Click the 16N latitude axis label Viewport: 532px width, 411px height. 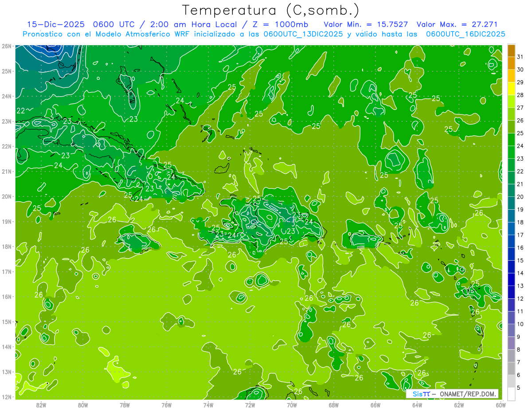pos(7,297)
